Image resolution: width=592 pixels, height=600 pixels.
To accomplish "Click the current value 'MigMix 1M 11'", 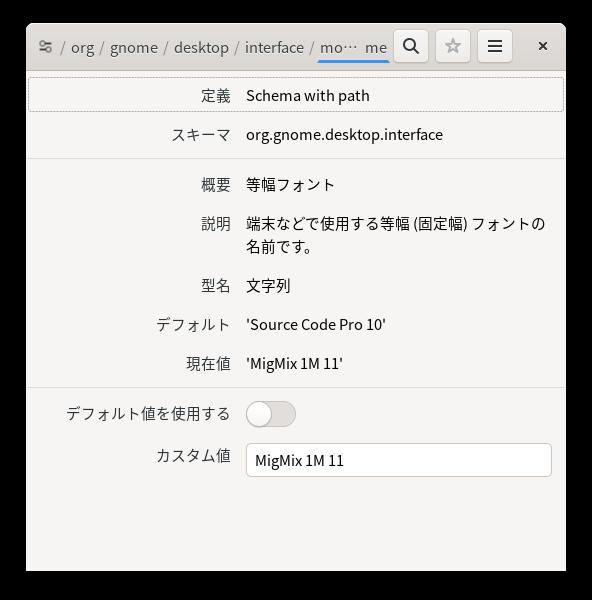I will click(x=294, y=364).
